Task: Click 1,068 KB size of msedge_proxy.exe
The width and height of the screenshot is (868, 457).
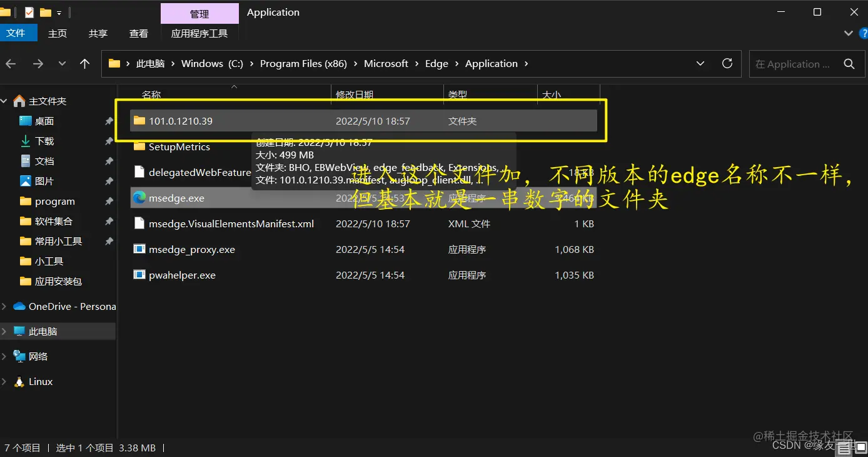Action: (x=574, y=249)
